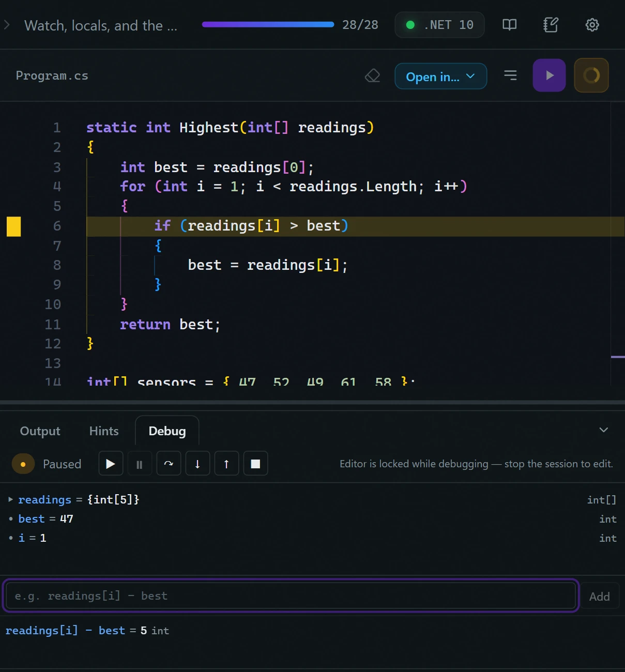Select the Debug tab

pyautogui.click(x=167, y=431)
